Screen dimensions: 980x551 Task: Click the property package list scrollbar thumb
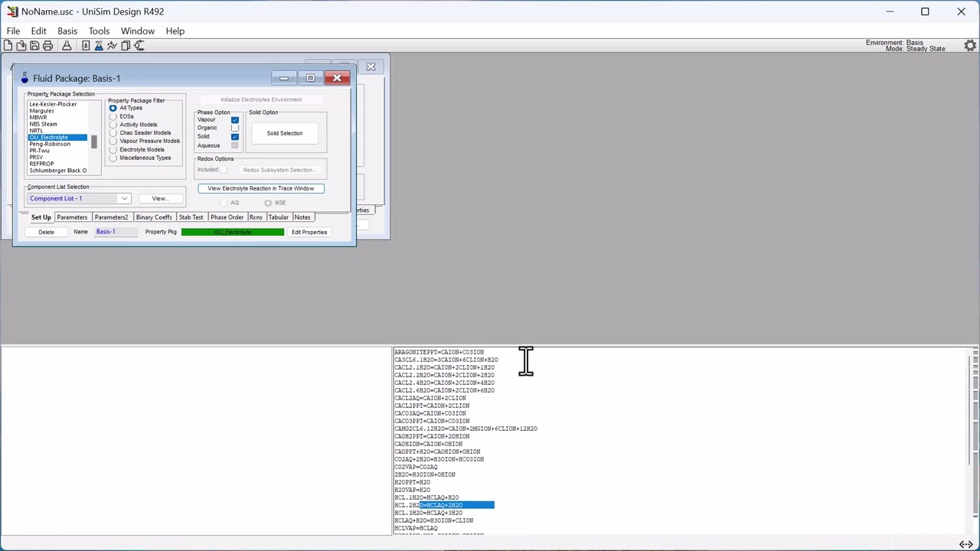pyautogui.click(x=94, y=142)
